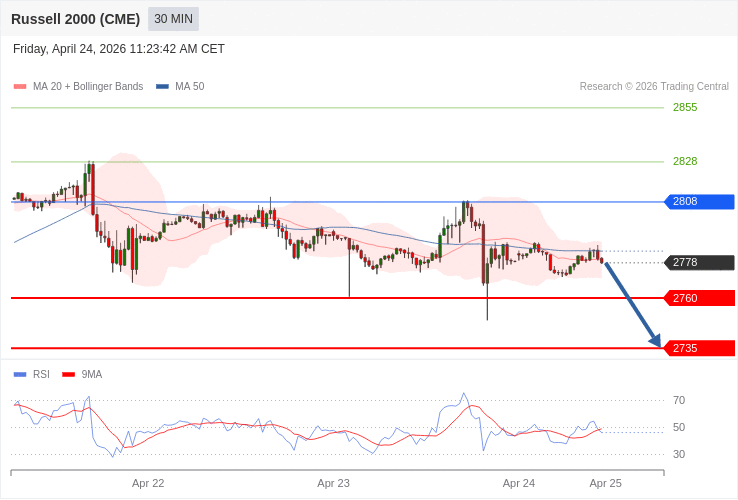Click the red 9MA legend swatch
Image resolution: width=738 pixels, height=500 pixels.
[68, 375]
